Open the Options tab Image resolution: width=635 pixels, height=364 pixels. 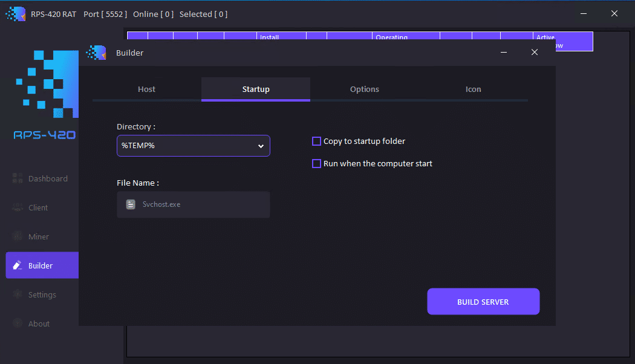pos(364,89)
